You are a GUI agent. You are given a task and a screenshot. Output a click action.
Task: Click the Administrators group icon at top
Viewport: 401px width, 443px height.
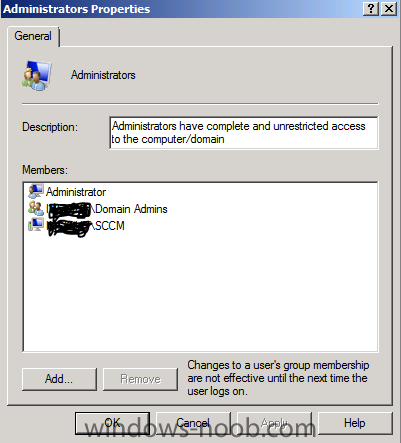(x=37, y=76)
